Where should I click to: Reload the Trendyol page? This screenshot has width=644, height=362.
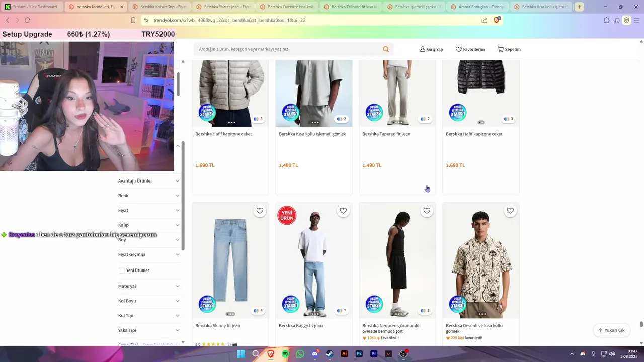click(27, 20)
